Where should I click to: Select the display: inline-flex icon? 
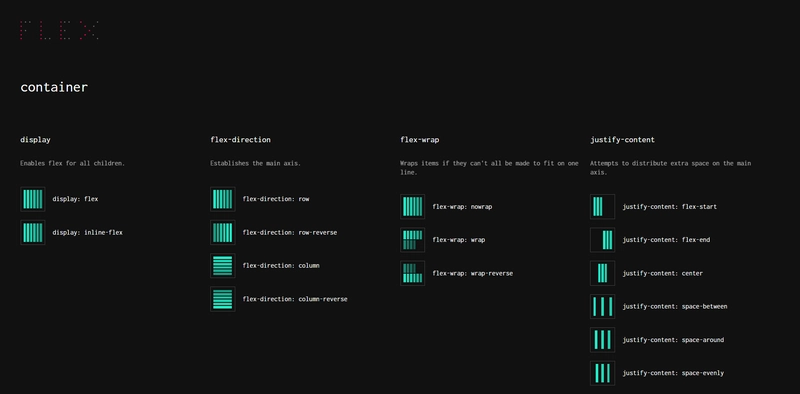tap(33, 232)
